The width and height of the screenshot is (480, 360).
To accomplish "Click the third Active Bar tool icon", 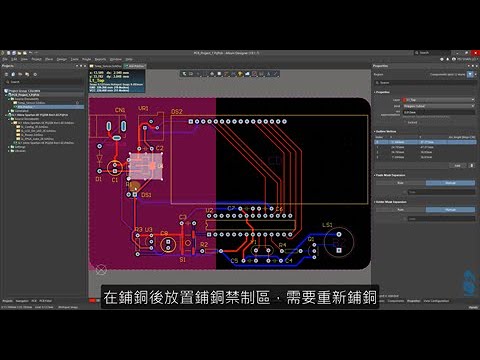I will pyautogui.click(x=198, y=74).
